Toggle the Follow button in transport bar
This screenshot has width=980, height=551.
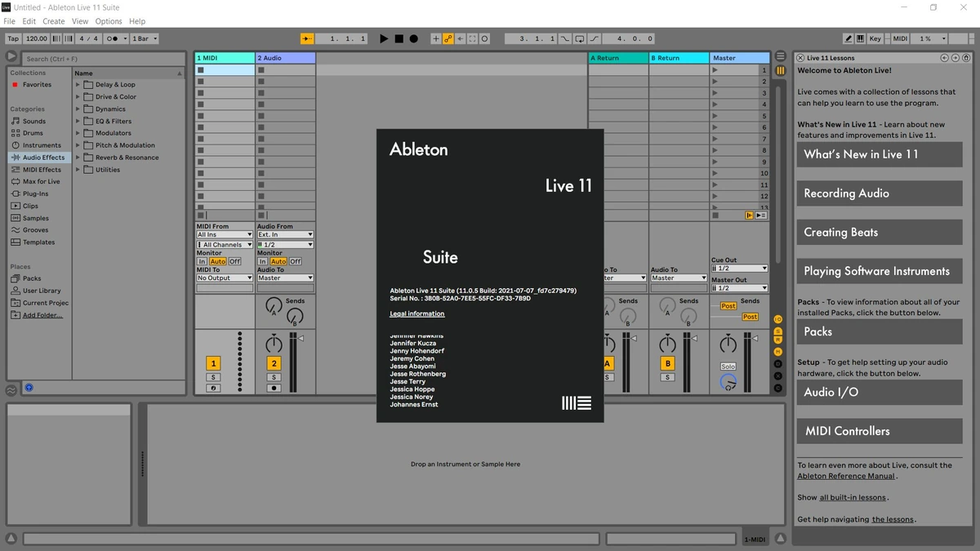[x=307, y=38]
